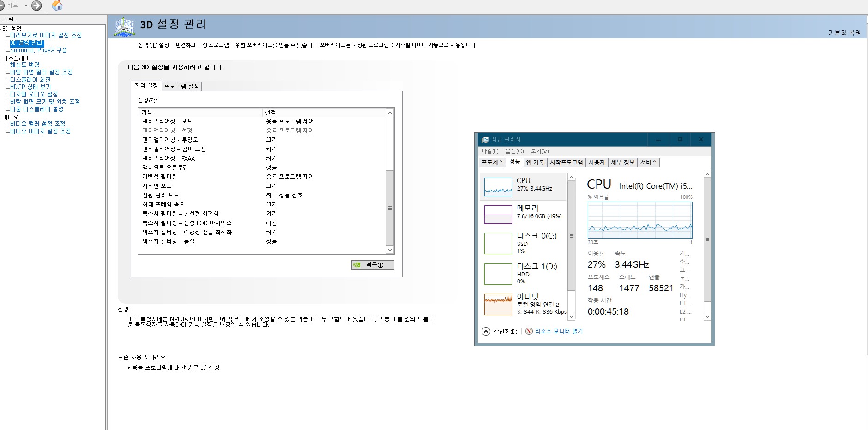Select 3D 설정 관리 tree item

[x=27, y=43]
